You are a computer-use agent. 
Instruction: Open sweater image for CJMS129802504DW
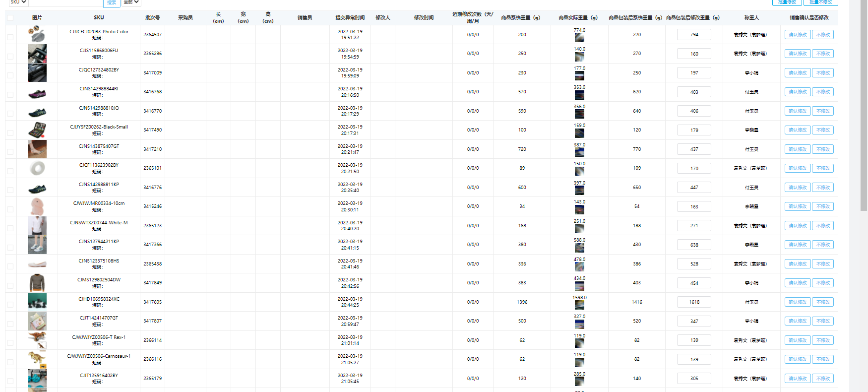pos(37,283)
